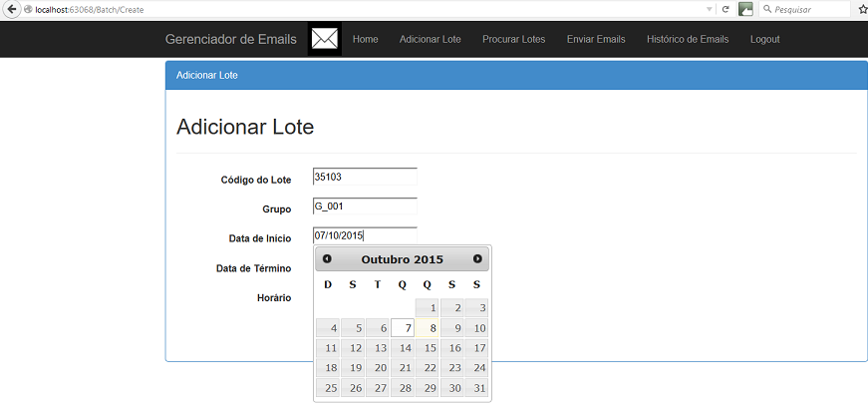Pick October 15 in date picker
This screenshot has width=868, height=411.
coord(428,348)
